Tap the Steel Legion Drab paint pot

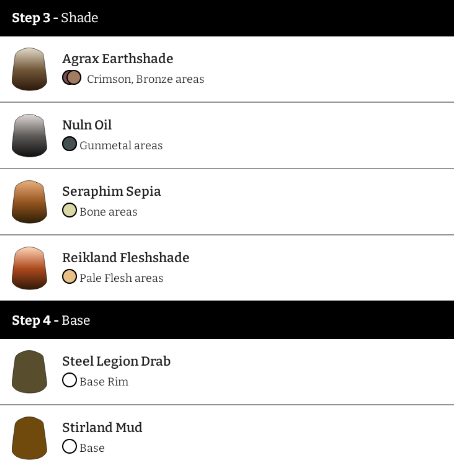(29, 372)
